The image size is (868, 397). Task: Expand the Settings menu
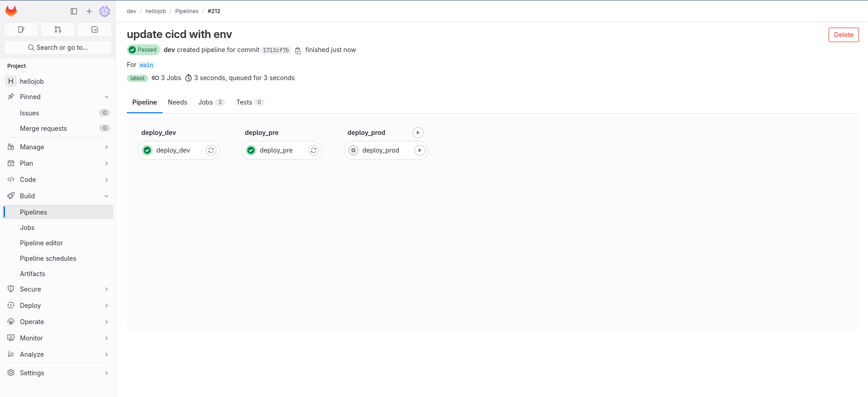58,373
